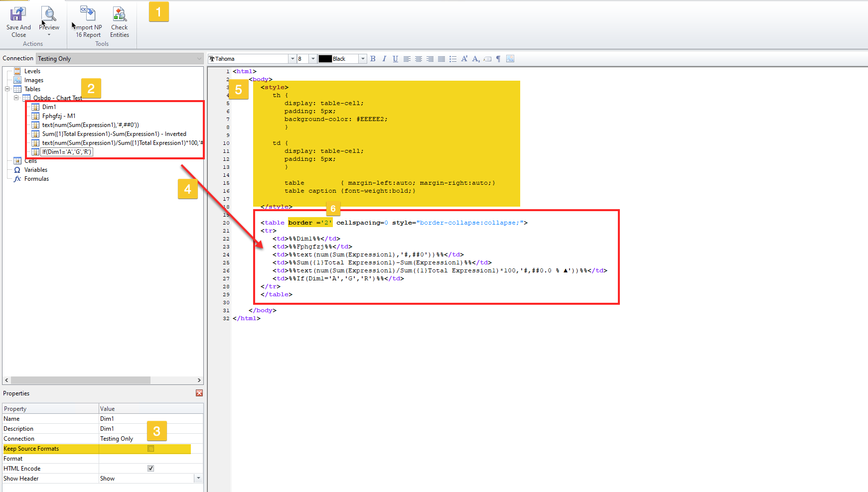This screenshot has width=868, height=492.
Task: Apply italic formatting from the toolbar
Action: (384, 59)
